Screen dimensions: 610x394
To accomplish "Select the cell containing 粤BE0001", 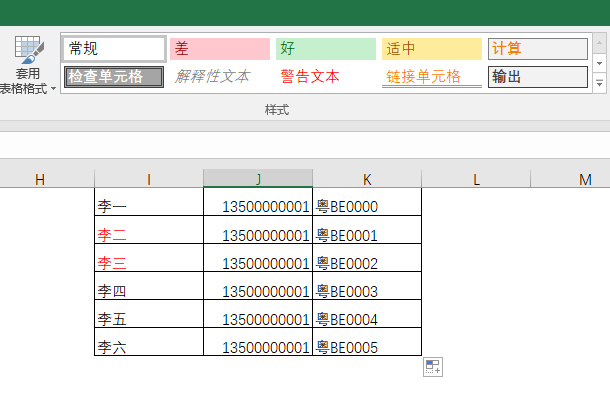I will click(367, 229).
